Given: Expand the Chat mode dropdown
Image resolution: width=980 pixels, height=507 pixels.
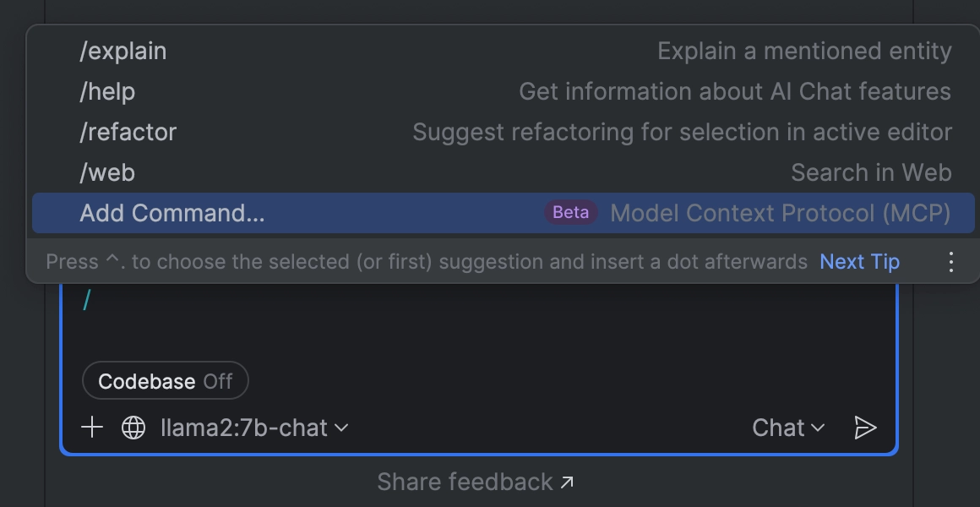Looking at the screenshot, I should [x=787, y=428].
